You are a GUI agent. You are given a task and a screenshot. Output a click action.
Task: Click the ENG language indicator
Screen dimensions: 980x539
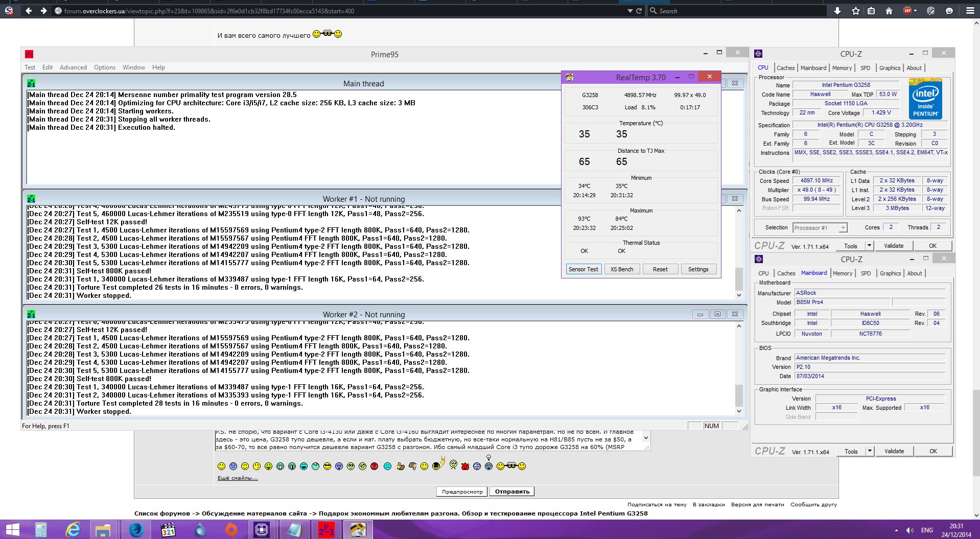[x=927, y=530]
